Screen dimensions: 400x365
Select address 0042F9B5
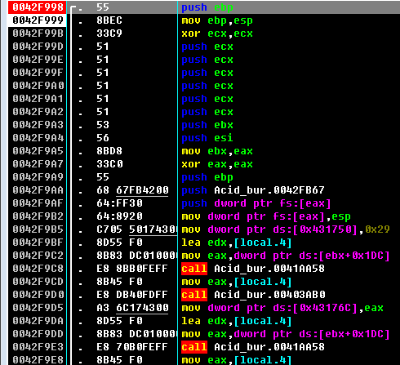[38, 229]
